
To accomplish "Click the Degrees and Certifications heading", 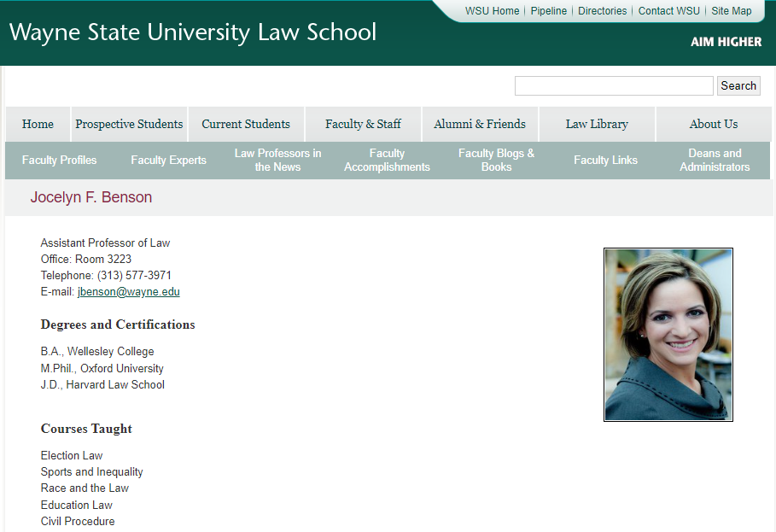I will pos(118,324).
